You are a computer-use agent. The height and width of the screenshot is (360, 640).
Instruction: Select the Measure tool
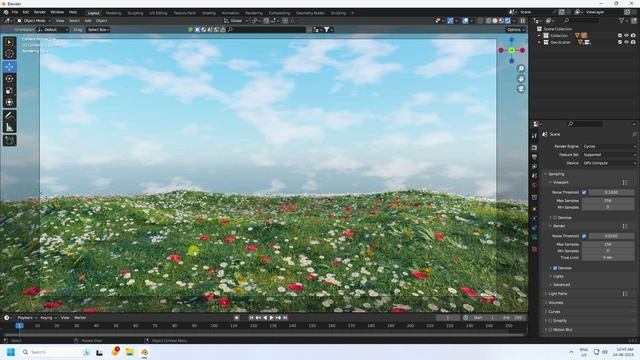tap(9, 127)
